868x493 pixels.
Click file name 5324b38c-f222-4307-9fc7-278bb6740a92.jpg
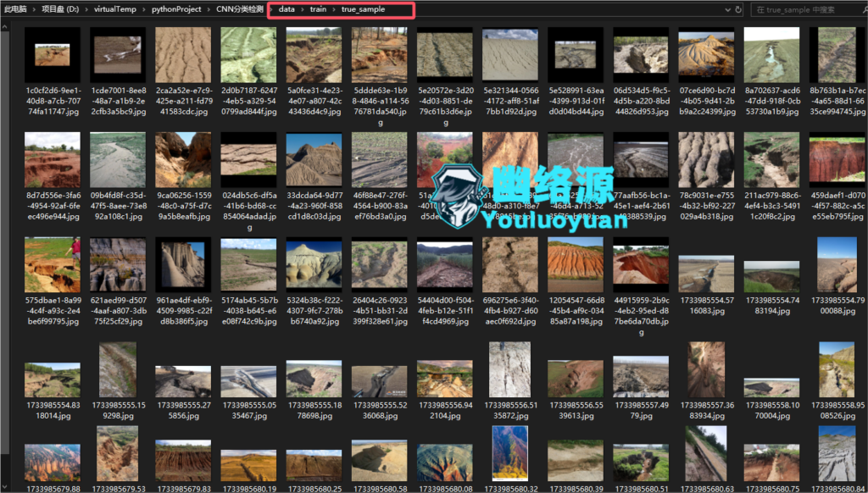click(x=314, y=310)
